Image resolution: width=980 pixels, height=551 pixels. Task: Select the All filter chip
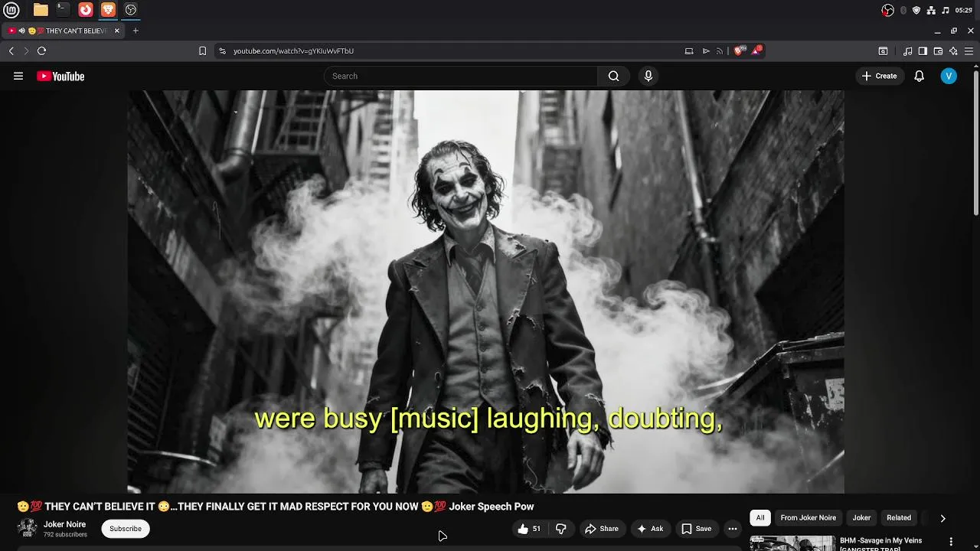point(760,518)
